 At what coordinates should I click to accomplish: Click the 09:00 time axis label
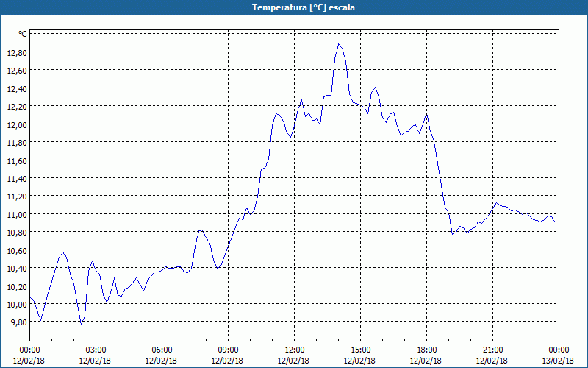point(228,350)
